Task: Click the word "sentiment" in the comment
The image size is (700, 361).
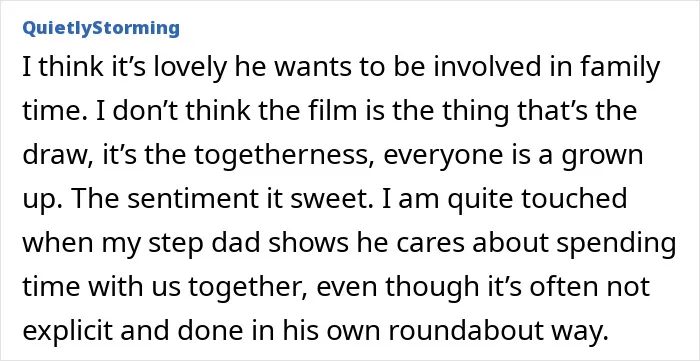Action: click(x=189, y=199)
